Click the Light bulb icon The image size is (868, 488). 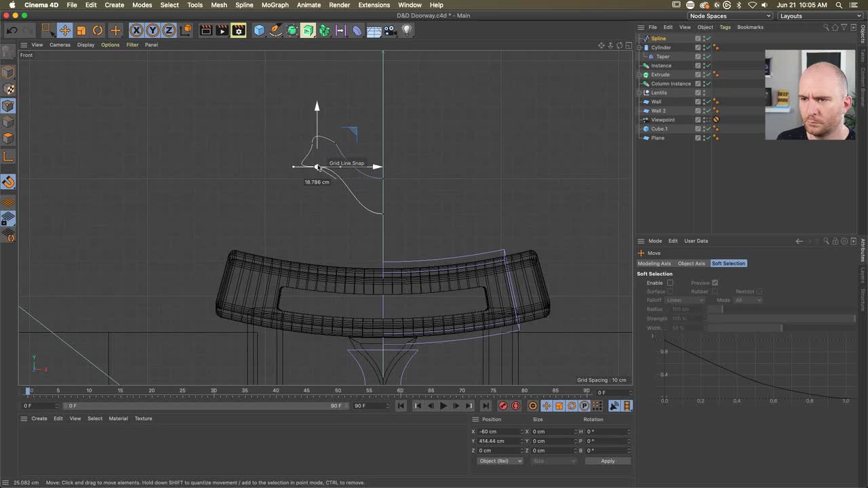coord(406,30)
